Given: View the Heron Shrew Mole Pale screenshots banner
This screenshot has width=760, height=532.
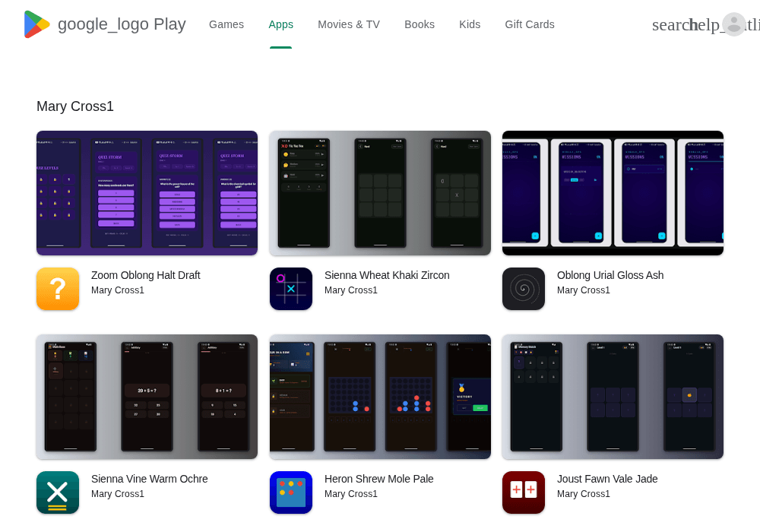Looking at the screenshot, I should (380, 396).
